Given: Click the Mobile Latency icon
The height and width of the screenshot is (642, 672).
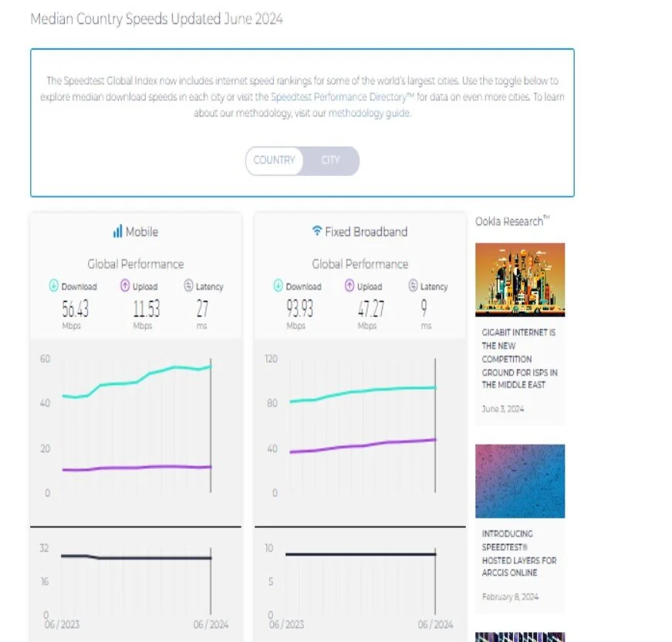Looking at the screenshot, I should tap(188, 286).
